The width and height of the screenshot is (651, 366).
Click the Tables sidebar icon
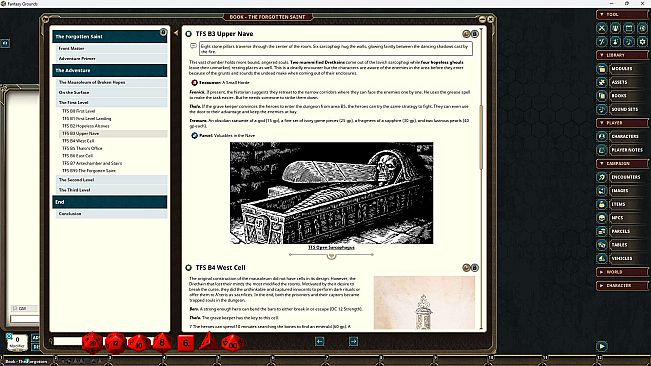[x=602, y=245]
